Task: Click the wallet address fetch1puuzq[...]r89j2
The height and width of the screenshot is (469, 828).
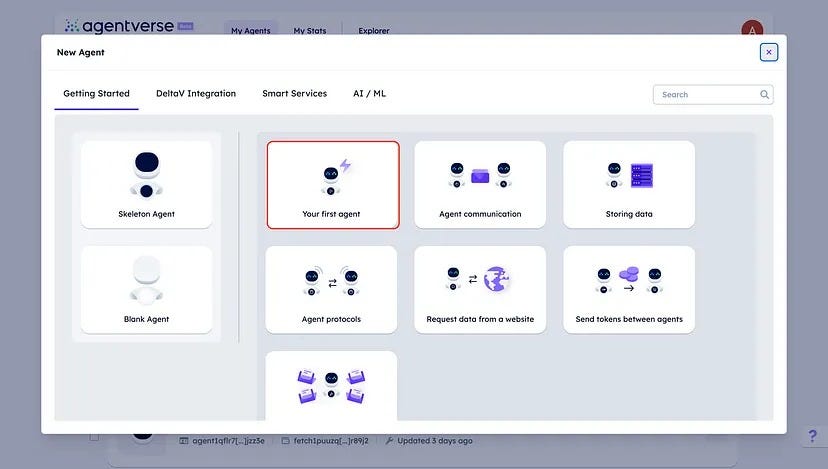Action: click(331, 440)
